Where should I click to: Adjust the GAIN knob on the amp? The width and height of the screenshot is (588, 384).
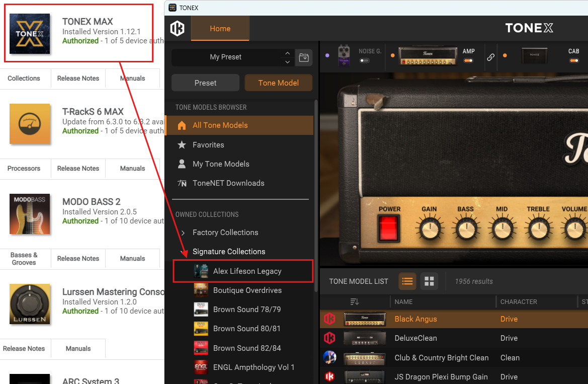[430, 228]
